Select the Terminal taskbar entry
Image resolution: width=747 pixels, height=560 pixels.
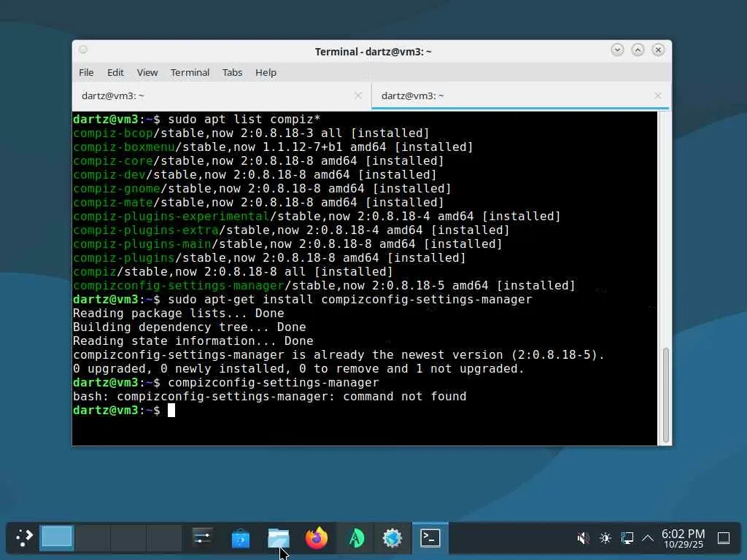click(x=430, y=538)
